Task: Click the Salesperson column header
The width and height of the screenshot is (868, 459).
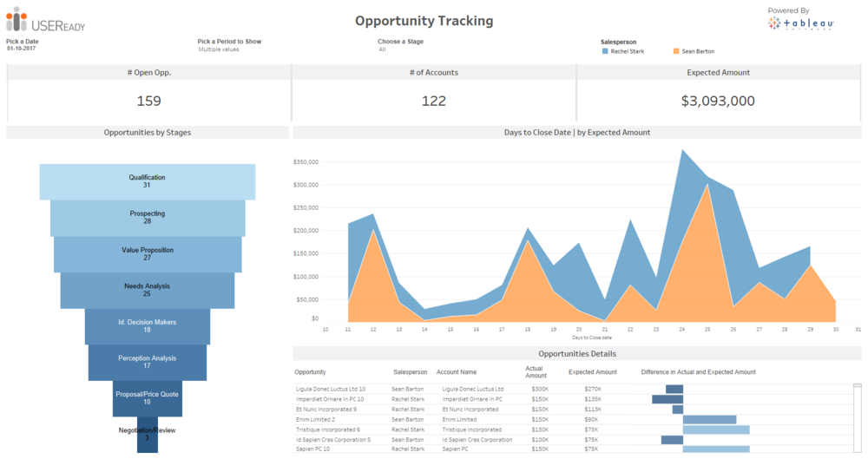Action: tap(411, 372)
